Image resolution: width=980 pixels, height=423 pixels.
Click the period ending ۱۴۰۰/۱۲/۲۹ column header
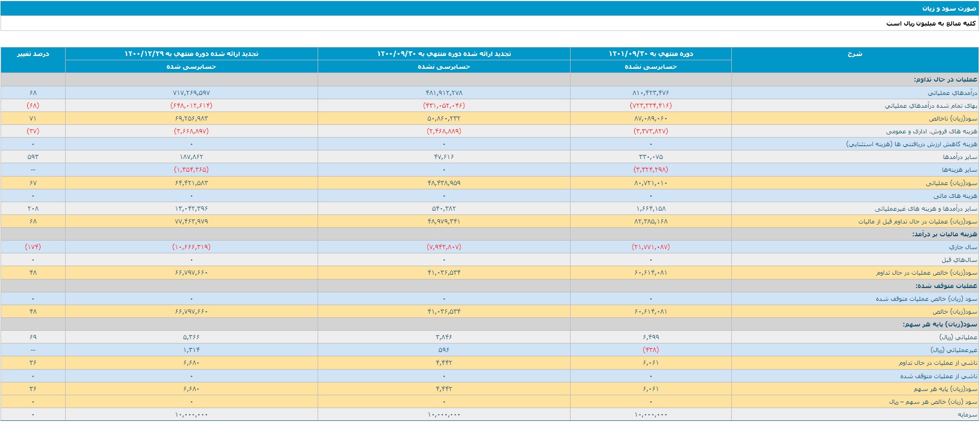coord(191,54)
